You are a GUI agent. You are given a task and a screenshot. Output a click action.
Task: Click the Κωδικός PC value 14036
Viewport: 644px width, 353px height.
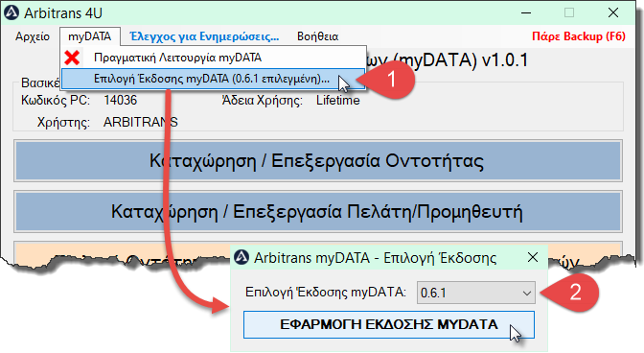point(121,101)
